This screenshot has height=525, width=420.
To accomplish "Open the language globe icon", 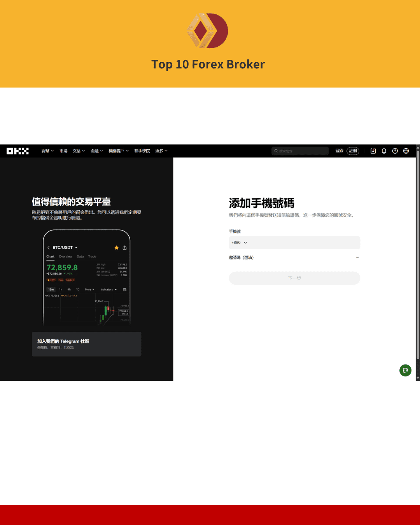I will [x=406, y=151].
